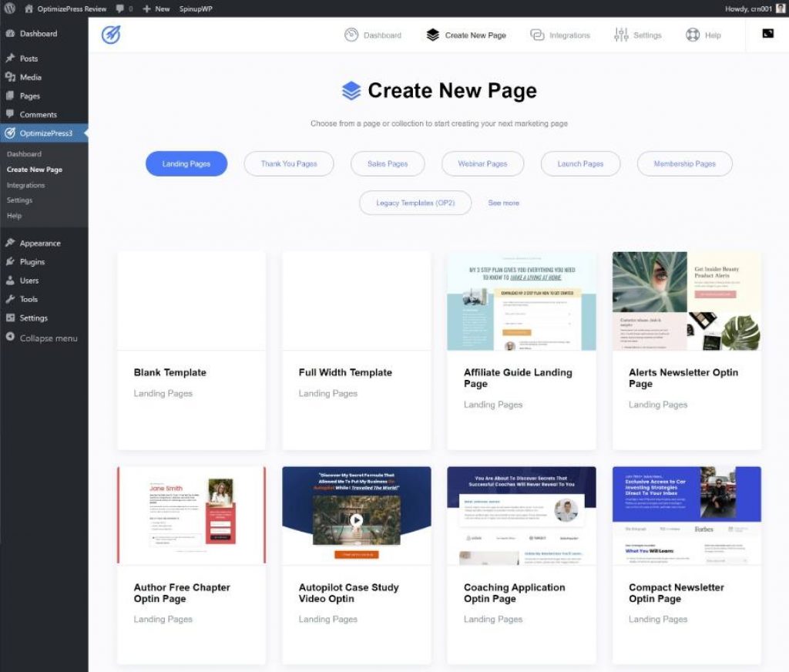Click the OptimizePress rocket logo icon
The image size is (789, 672).
coord(111,35)
